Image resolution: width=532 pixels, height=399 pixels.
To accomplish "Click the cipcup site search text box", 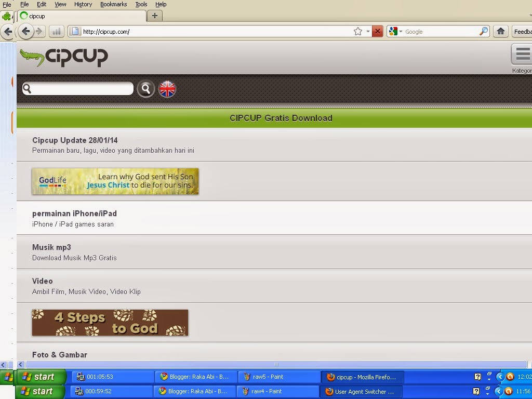I will point(78,88).
